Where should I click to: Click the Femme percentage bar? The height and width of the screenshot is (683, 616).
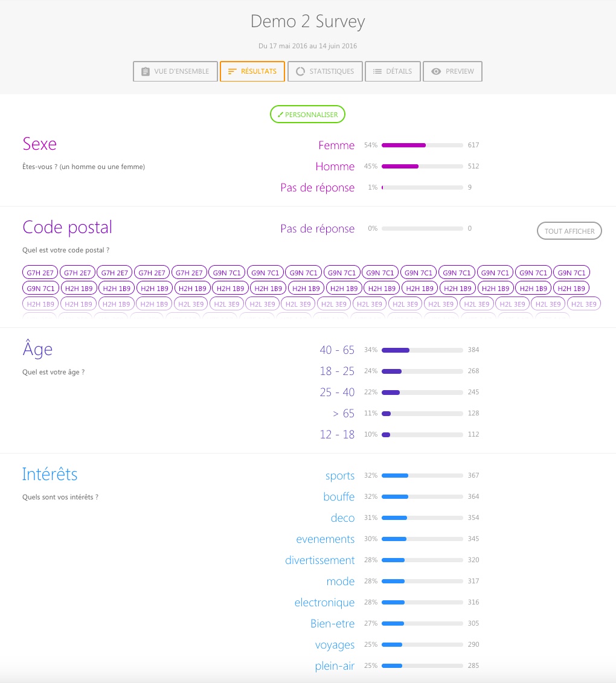pyautogui.click(x=422, y=145)
